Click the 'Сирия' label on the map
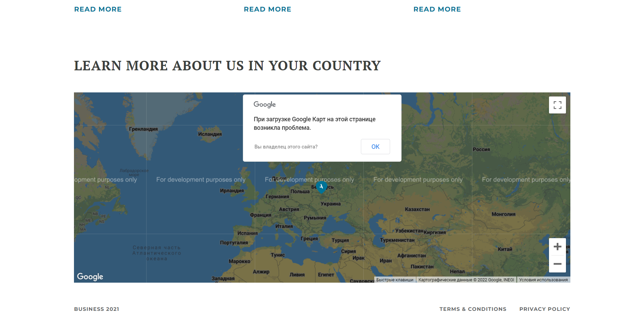Screen dimensions: 644x319 348,251
